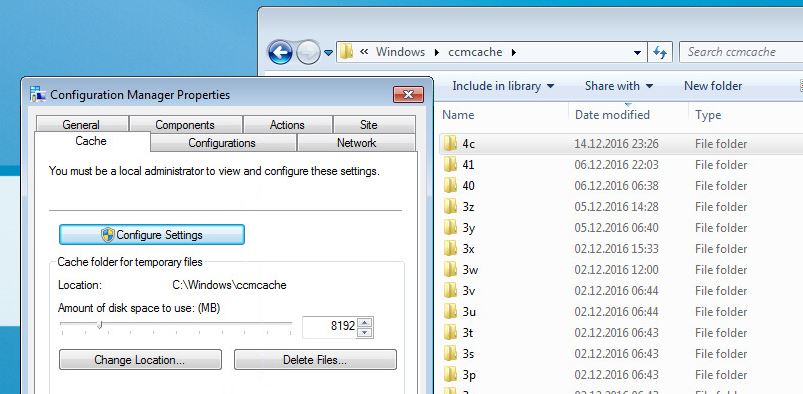The height and width of the screenshot is (394, 803).
Task: Select the 3y folder icon
Action: click(x=450, y=227)
